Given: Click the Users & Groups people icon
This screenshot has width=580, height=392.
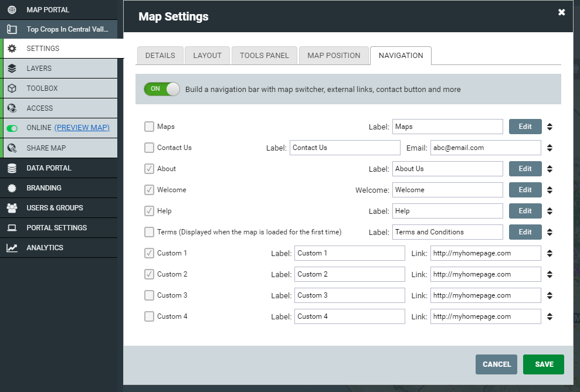Looking at the screenshot, I should (12, 207).
